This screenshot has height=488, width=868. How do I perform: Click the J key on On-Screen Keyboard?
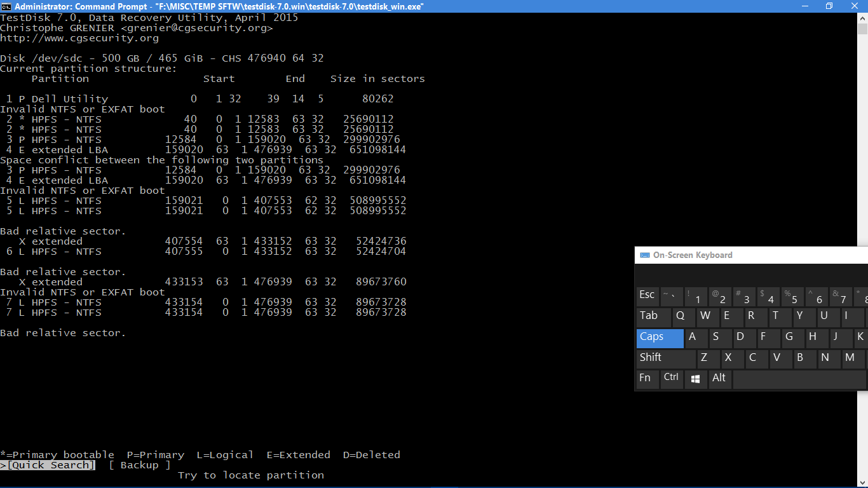(841, 338)
